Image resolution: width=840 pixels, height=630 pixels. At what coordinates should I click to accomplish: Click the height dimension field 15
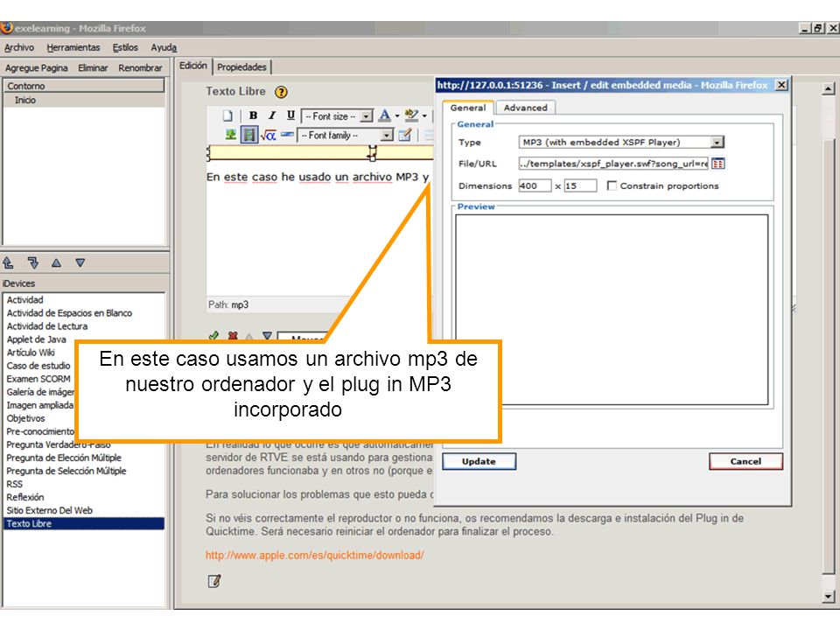pyautogui.click(x=580, y=185)
